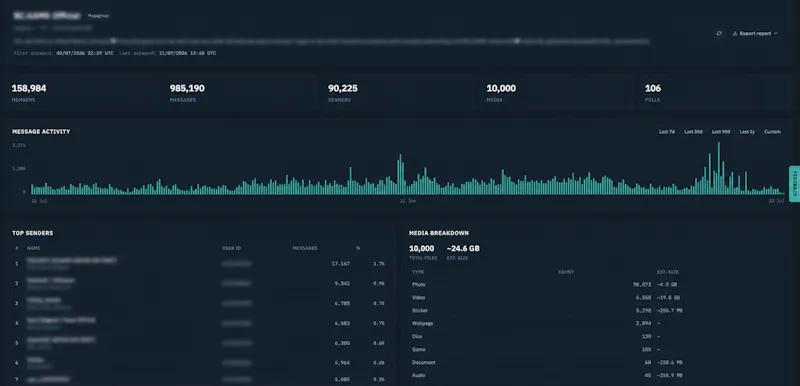
Task: Select the Last 30d time range
Action: [x=693, y=132]
